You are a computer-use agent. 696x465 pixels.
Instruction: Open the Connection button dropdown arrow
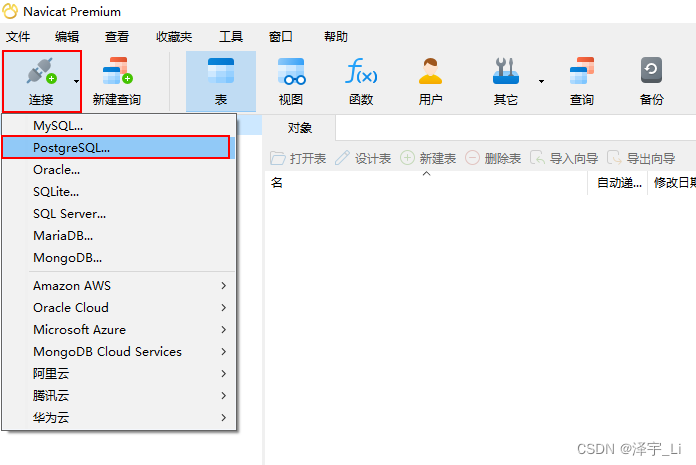[76, 81]
